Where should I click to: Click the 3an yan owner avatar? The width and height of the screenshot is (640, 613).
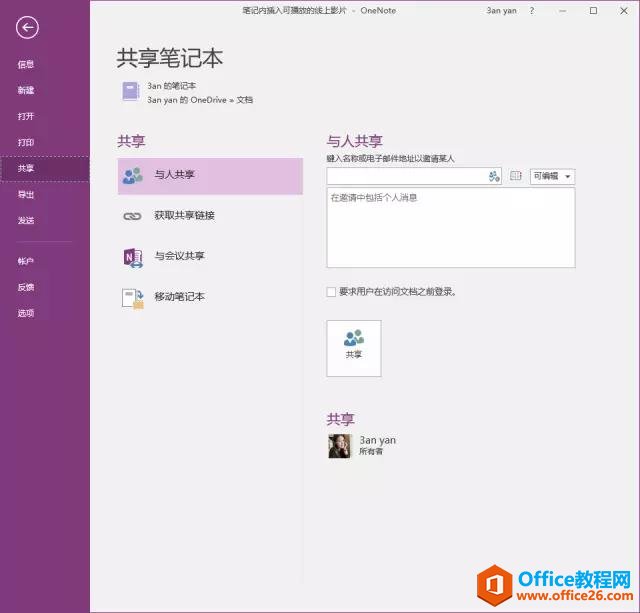339,446
